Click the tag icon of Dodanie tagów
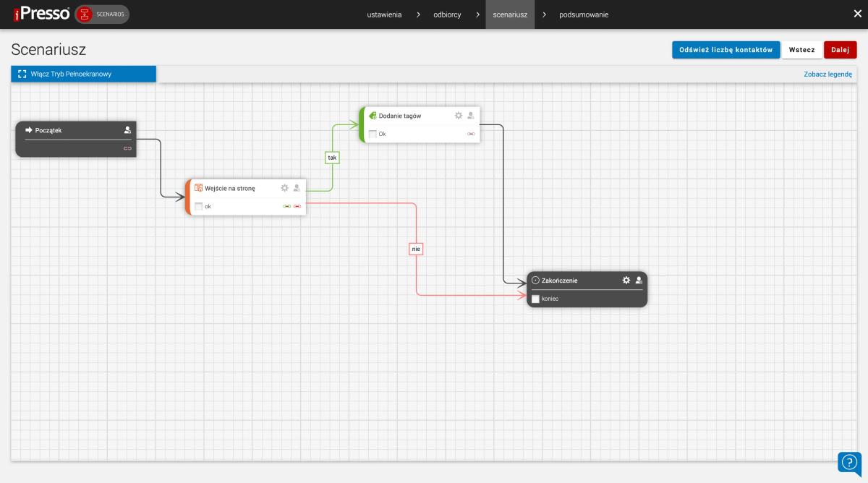The width and height of the screenshot is (868, 483). pos(373,116)
